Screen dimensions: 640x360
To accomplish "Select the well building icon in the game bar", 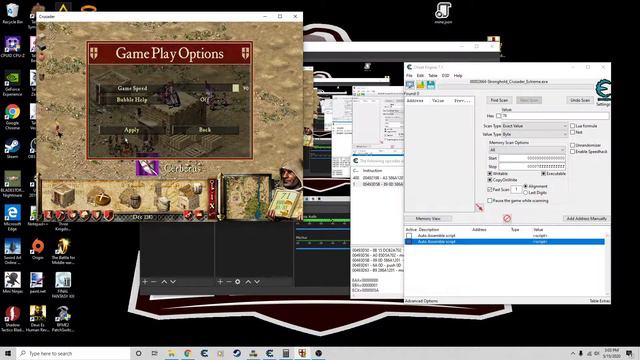I will tap(130, 198).
